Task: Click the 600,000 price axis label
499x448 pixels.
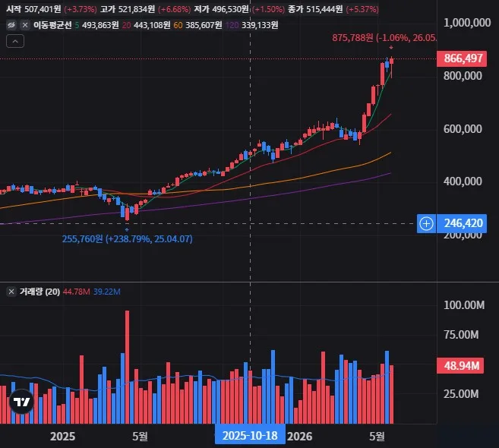Action: click(463, 129)
